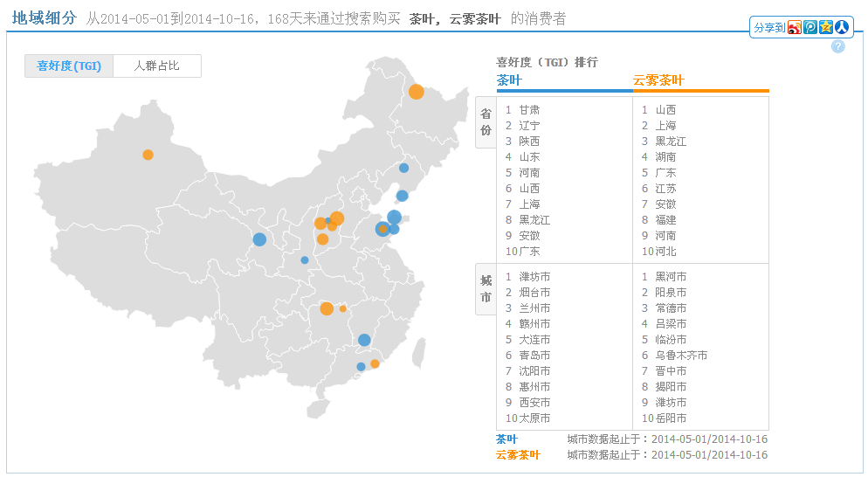
Task: Share to Qzone star icon
Action: [826, 27]
